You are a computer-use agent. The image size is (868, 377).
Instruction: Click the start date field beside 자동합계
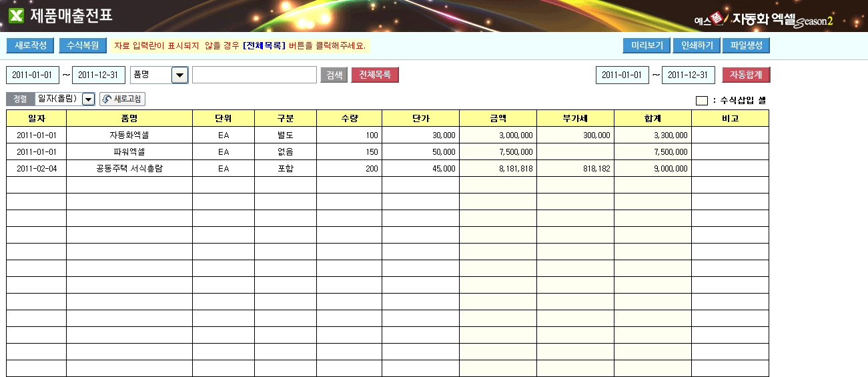(x=622, y=75)
